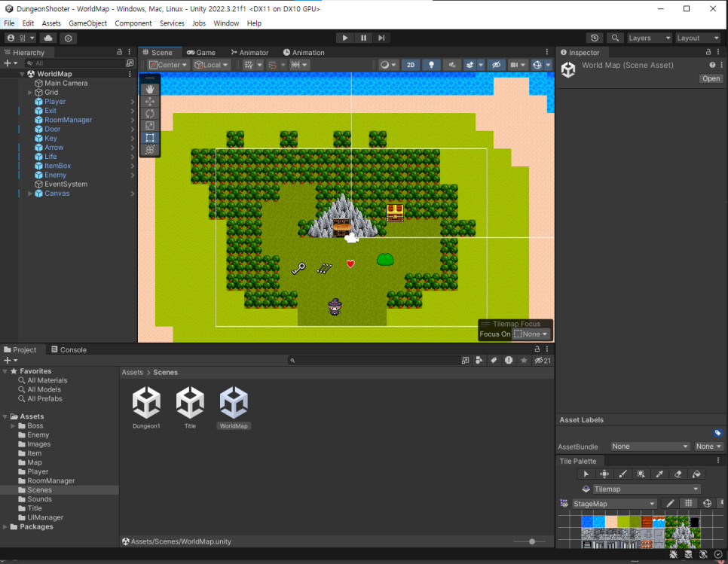728x564 pixels.
Task: Toggle scene lighting bulb button
Action: (431, 65)
